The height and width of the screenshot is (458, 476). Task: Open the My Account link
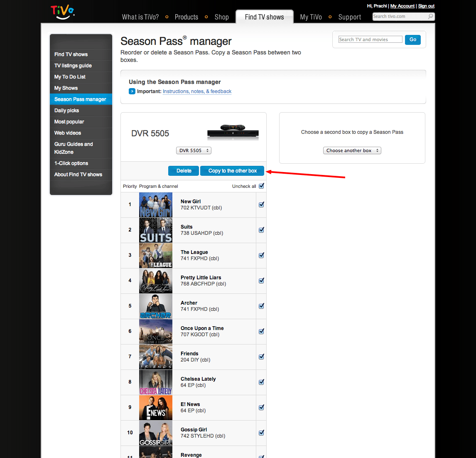click(x=402, y=6)
